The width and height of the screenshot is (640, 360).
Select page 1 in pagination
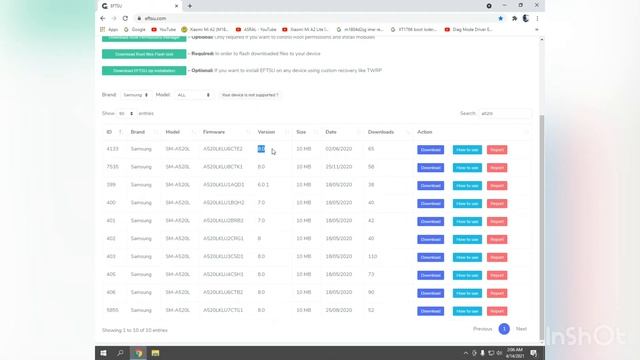[504, 329]
